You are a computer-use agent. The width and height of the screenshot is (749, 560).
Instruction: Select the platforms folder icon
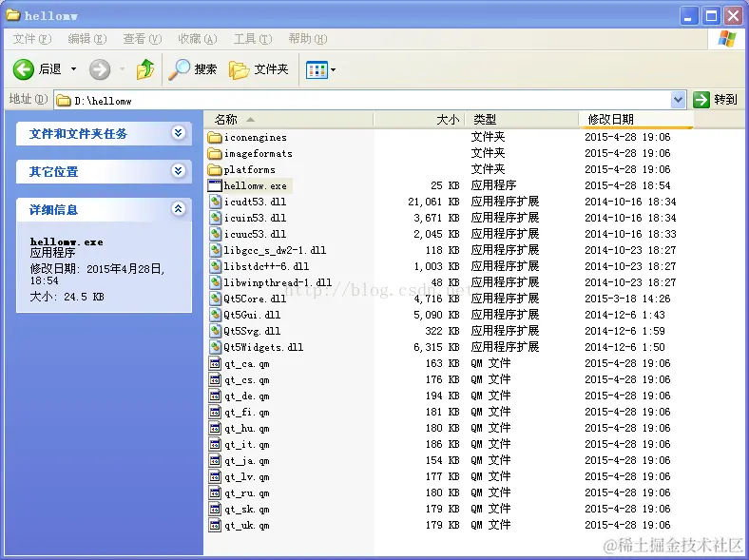(x=215, y=169)
